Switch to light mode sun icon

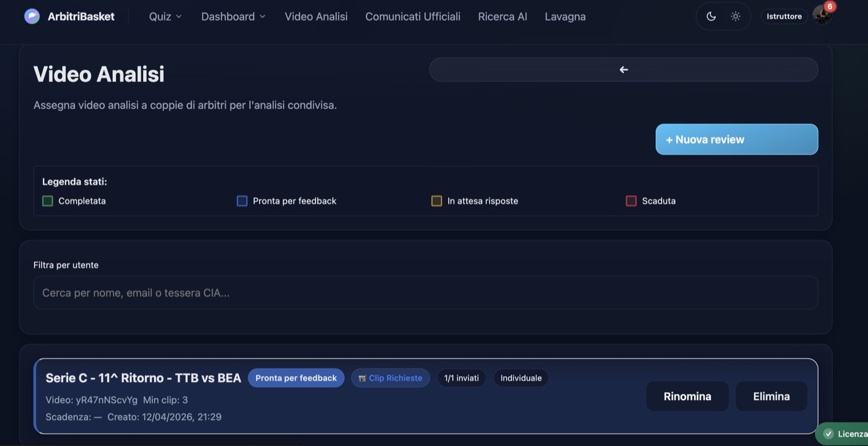tap(735, 17)
